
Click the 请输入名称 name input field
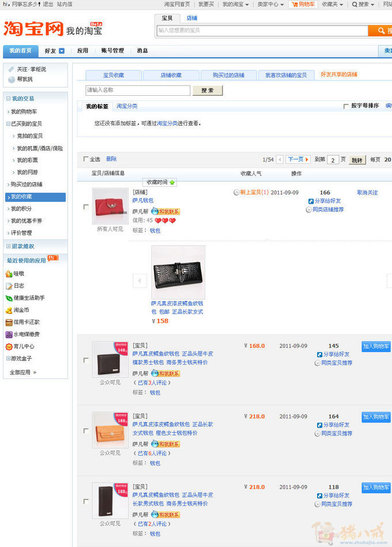click(138, 91)
